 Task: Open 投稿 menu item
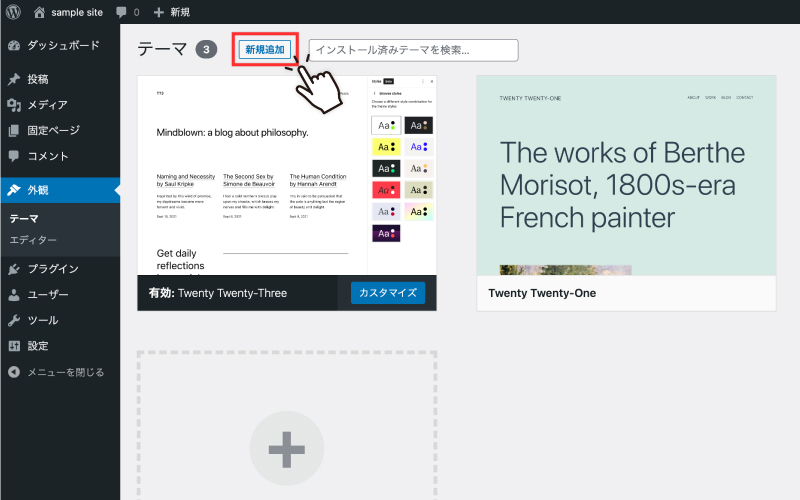[x=60, y=79]
